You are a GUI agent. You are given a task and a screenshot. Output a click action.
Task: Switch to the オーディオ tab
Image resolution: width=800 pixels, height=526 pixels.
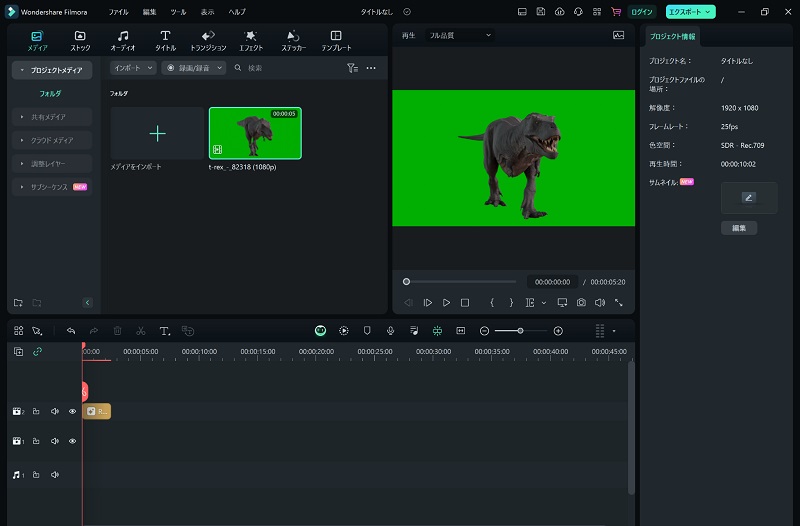pos(123,41)
